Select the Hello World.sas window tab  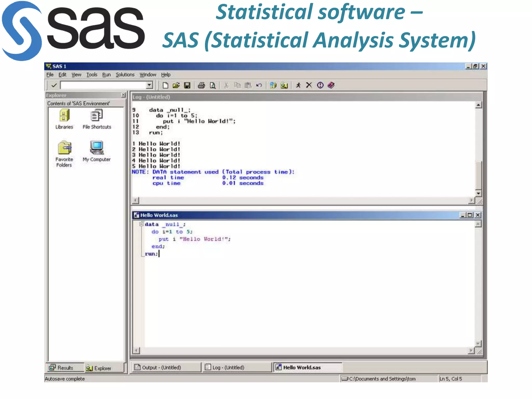click(308, 368)
